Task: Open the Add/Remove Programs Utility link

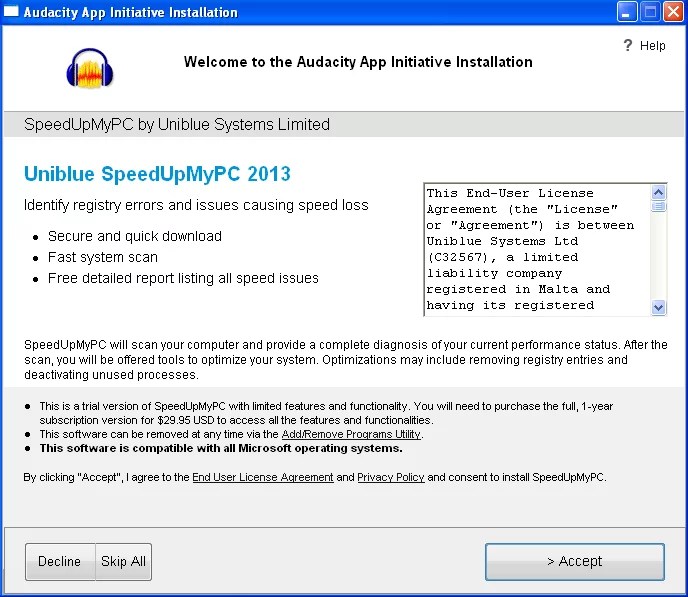Action: [351, 434]
